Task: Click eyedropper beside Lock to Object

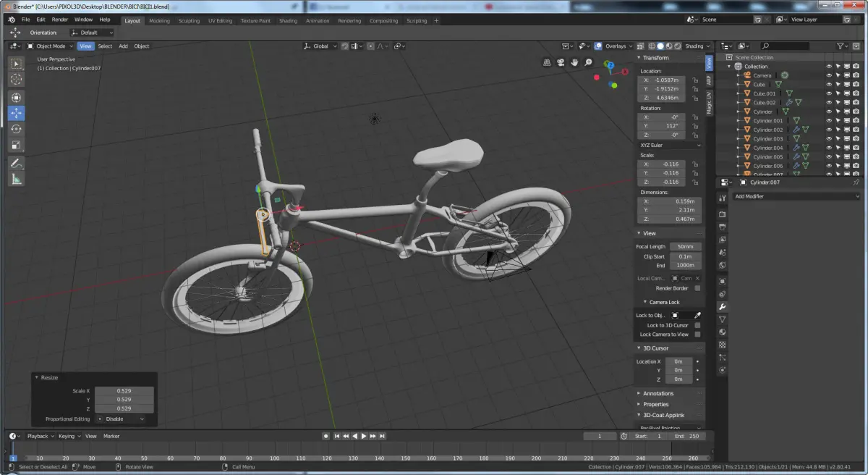Action: click(698, 316)
